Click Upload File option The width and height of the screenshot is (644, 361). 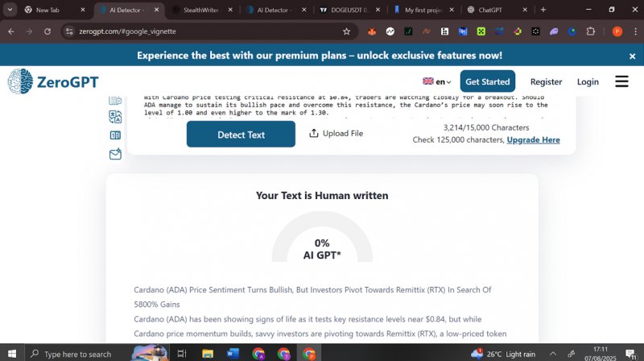tap(336, 133)
